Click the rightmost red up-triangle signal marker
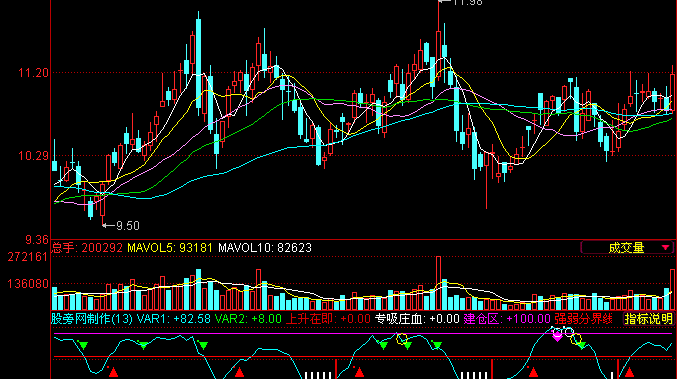The height and width of the screenshot is (379, 677). click(x=629, y=372)
